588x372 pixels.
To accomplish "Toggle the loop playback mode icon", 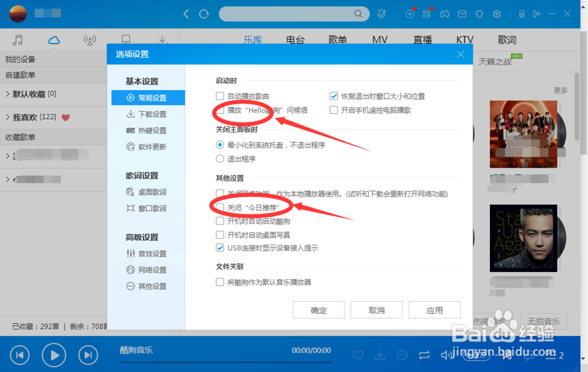I will (x=424, y=355).
